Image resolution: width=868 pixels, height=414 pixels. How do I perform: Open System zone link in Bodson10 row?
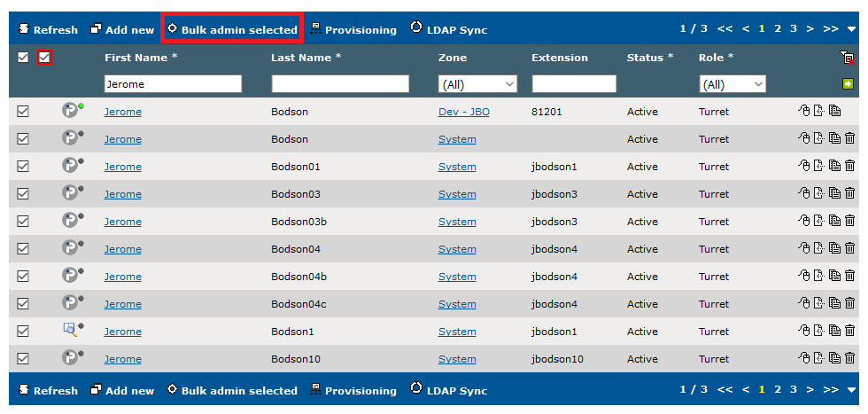(457, 358)
